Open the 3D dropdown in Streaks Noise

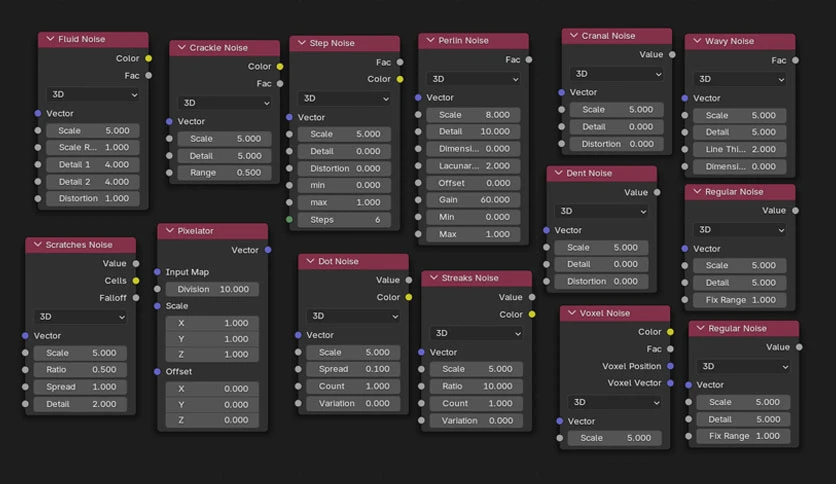477,333
